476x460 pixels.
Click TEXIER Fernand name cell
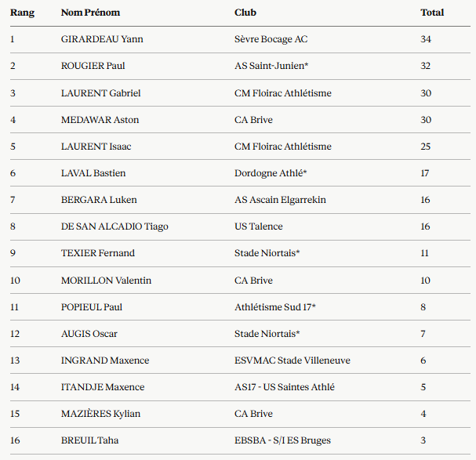click(98, 253)
